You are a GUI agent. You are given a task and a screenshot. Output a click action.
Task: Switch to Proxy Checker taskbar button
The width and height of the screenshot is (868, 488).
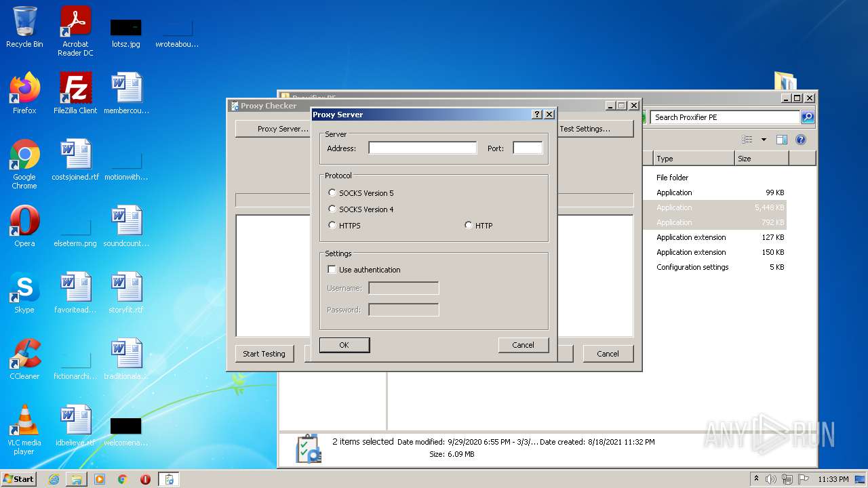[x=169, y=479]
